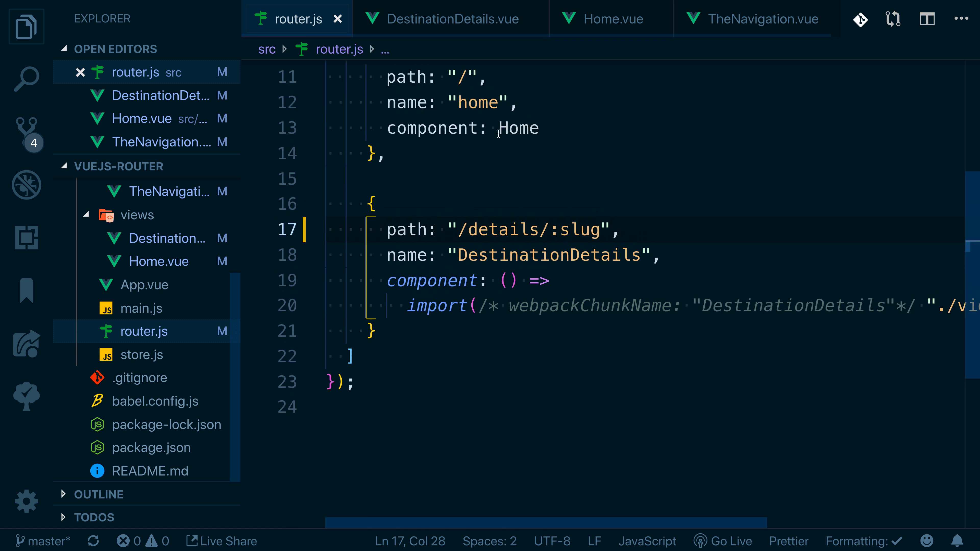Switch to TheNavigation.vue tab
The height and width of the screenshot is (551, 980).
click(757, 19)
